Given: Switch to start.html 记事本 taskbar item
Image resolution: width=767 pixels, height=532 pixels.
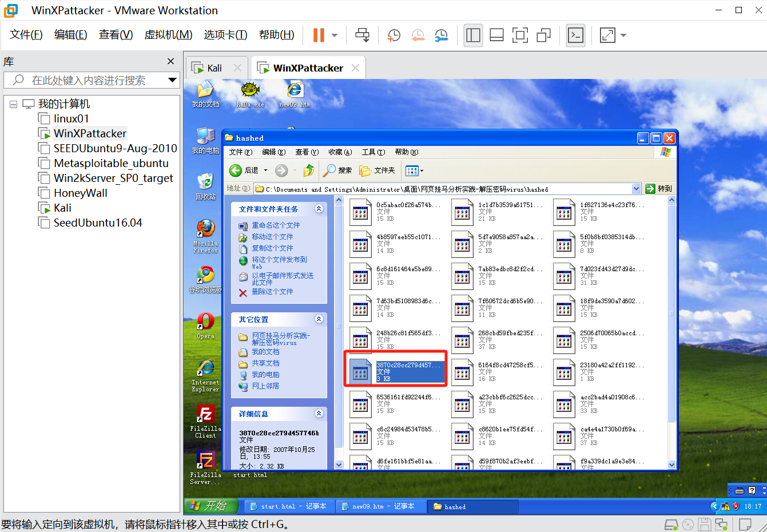Looking at the screenshot, I should pos(289,506).
